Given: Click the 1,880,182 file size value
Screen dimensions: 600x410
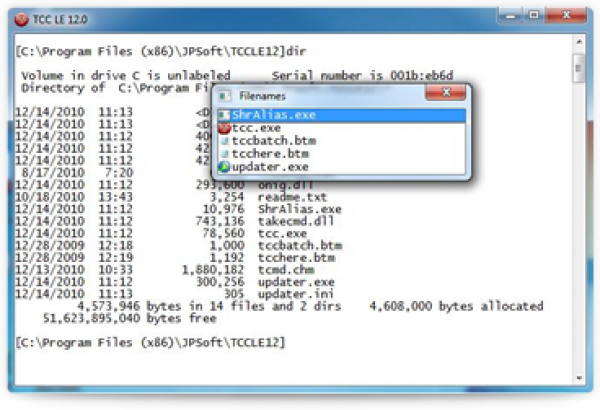Looking at the screenshot, I should [x=213, y=270].
